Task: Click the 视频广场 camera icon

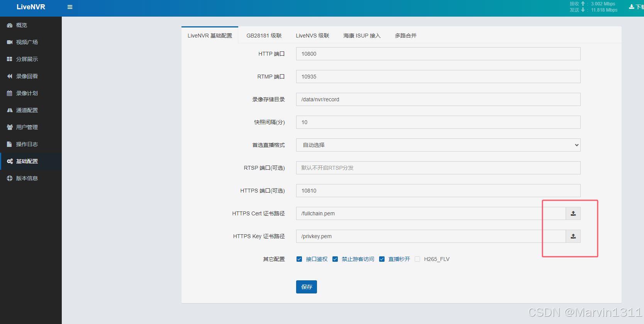Action: click(x=10, y=42)
